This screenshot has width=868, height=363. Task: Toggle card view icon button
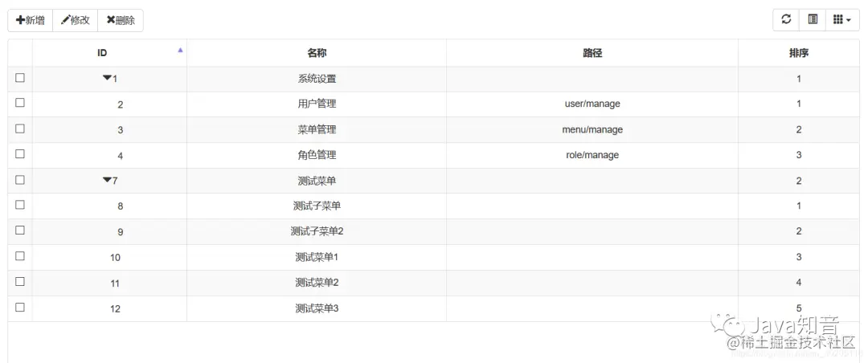pyautogui.click(x=813, y=20)
